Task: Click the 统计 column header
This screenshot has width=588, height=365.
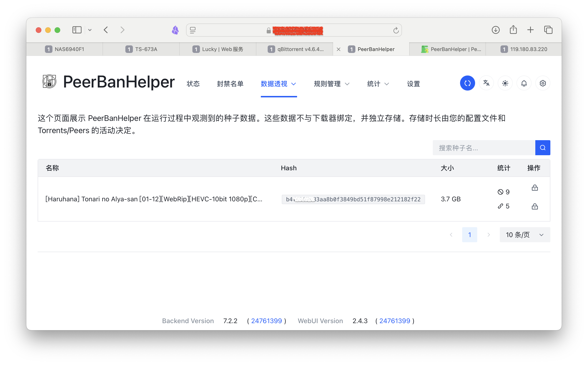Action: [504, 168]
